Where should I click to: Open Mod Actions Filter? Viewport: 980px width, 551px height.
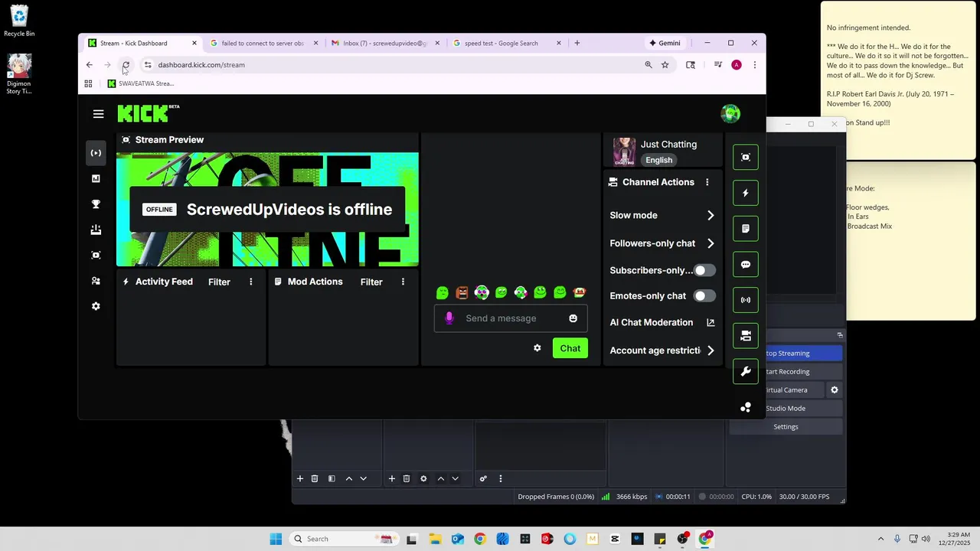pyautogui.click(x=371, y=282)
